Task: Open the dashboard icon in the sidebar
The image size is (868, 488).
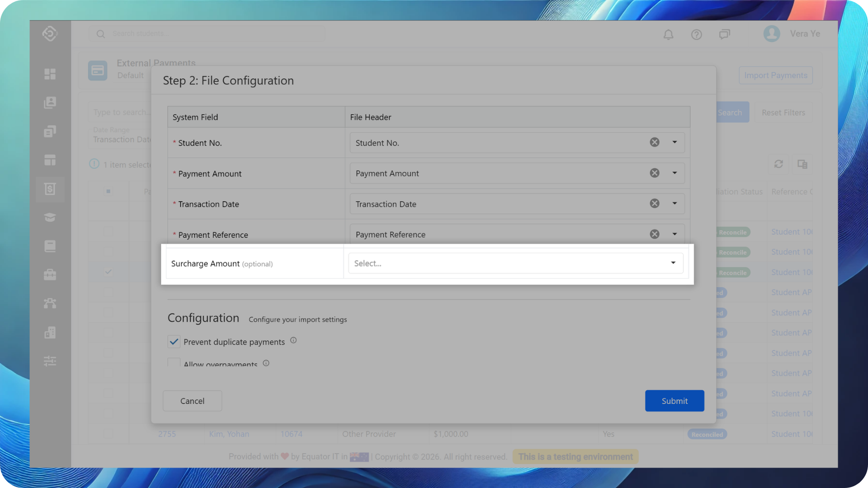Action: tap(50, 74)
